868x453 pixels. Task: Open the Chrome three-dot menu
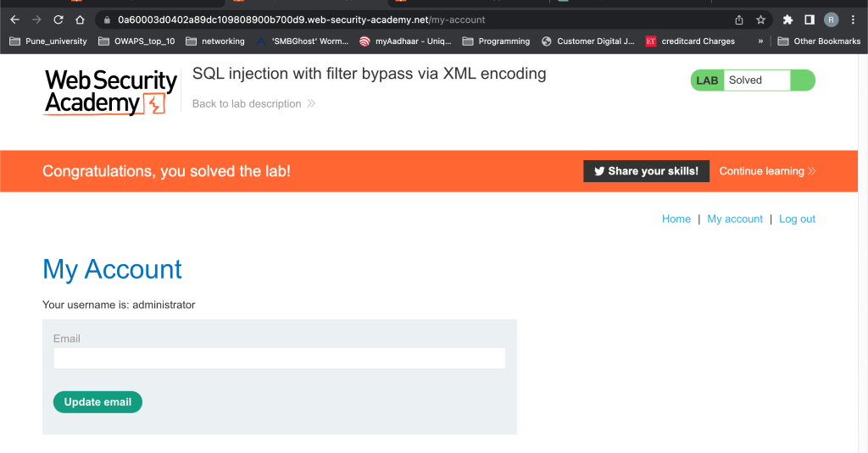click(853, 19)
